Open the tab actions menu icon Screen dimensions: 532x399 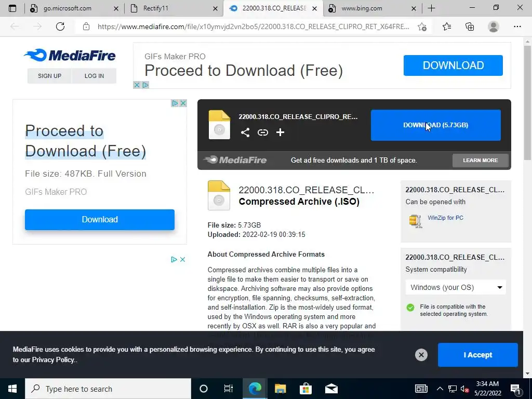point(12,8)
